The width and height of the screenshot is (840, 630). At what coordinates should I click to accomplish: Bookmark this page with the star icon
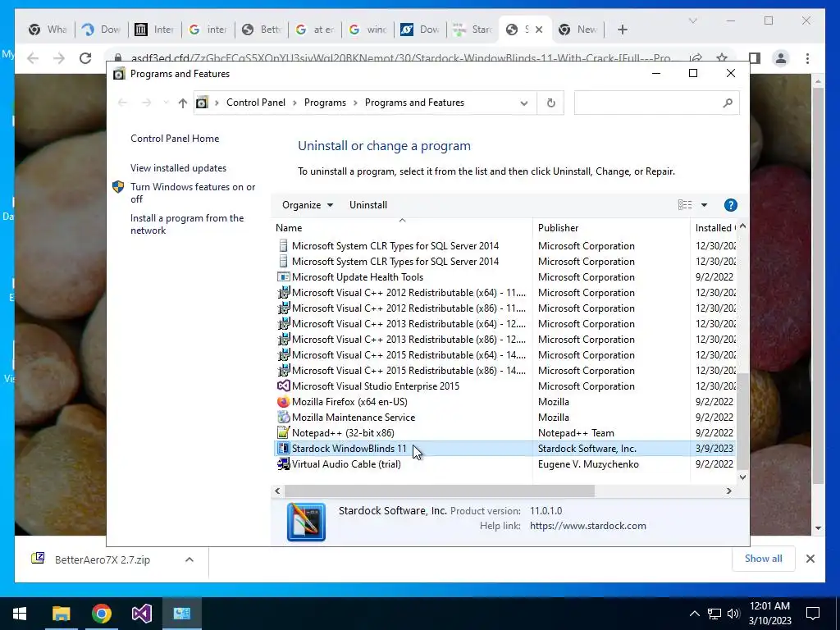point(722,58)
